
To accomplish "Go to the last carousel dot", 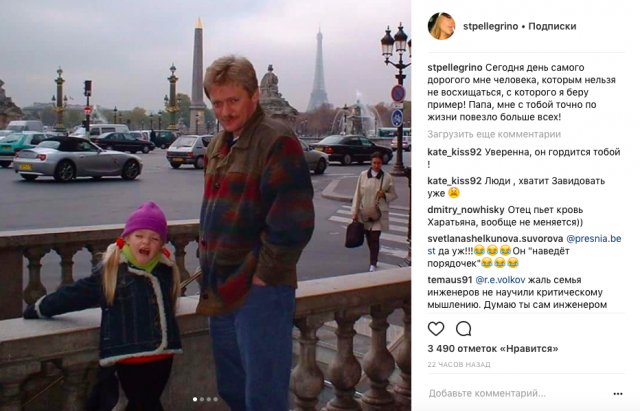I will 216,399.
